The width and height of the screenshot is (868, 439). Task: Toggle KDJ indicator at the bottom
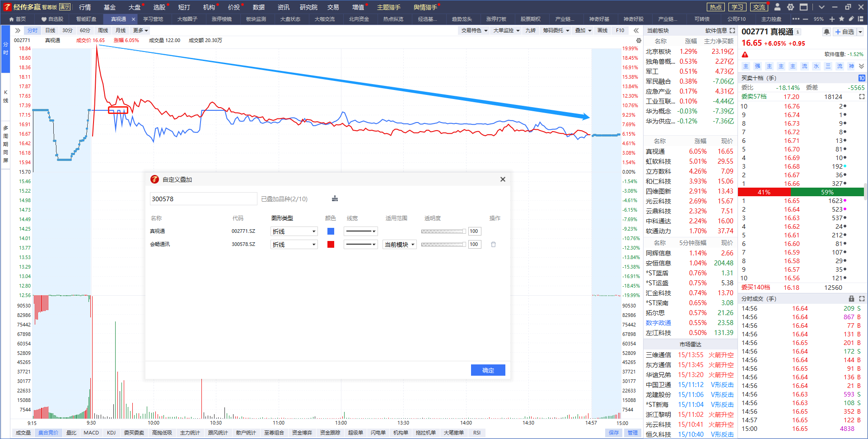111,433
